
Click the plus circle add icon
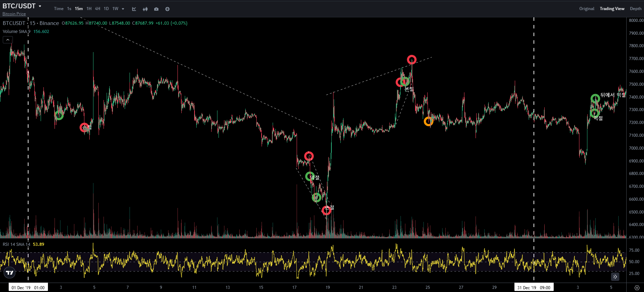point(167,9)
